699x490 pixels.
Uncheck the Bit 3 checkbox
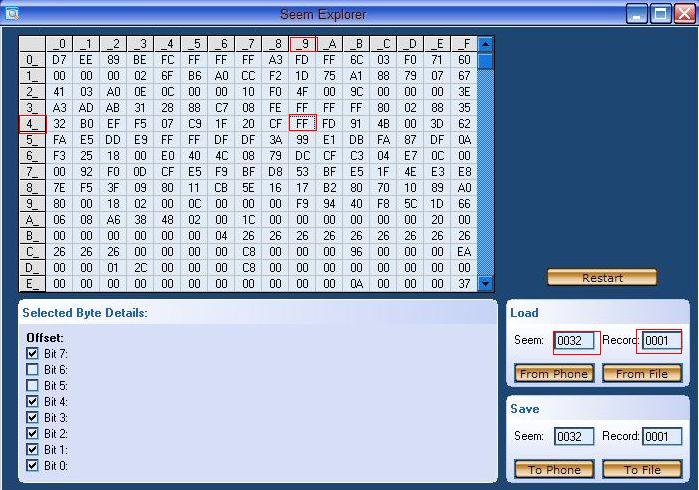pos(32,417)
